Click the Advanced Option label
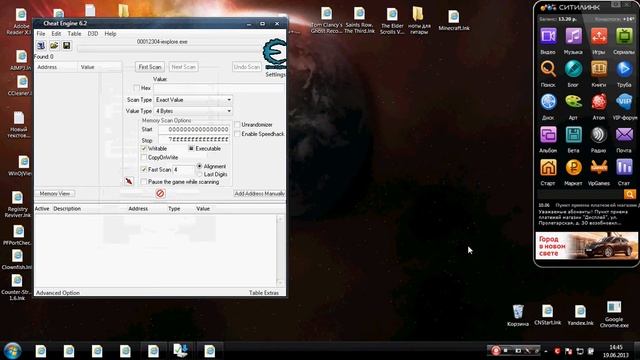 coord(58,293)
